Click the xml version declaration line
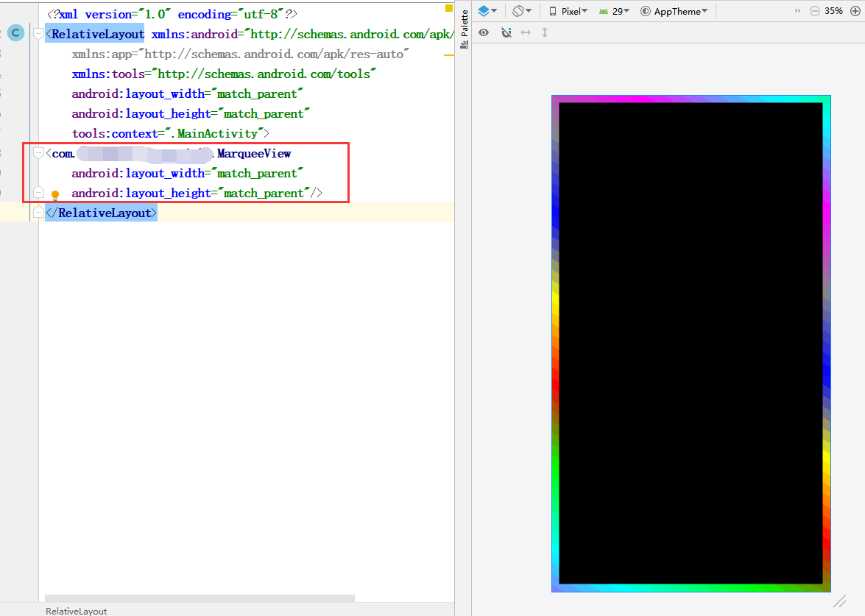This screenshot has width=865, height=616. point(172,14)
